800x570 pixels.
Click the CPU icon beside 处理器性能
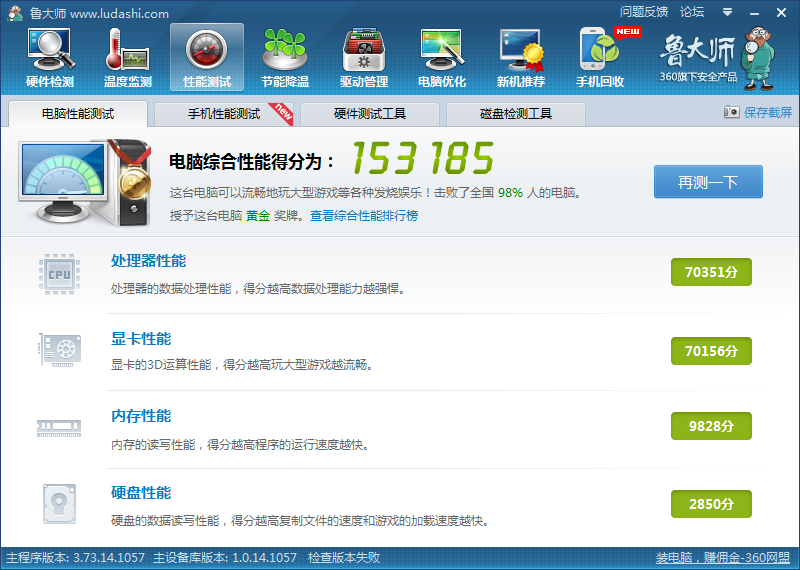pos(60,274)
